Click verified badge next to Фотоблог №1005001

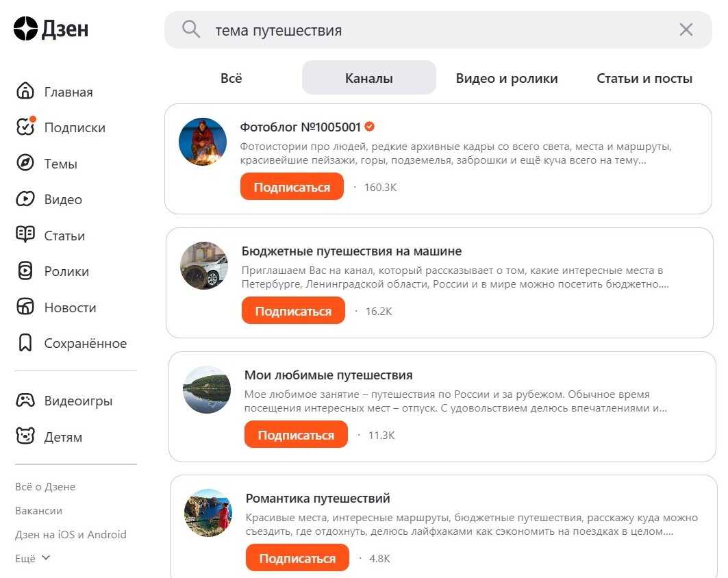click(370, 126)
